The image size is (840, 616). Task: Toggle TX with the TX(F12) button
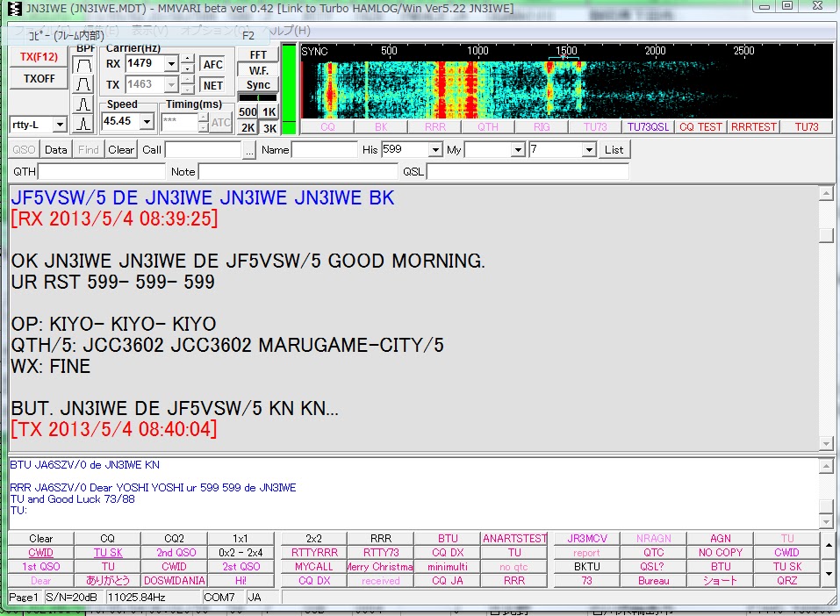[x=39, y=57]
